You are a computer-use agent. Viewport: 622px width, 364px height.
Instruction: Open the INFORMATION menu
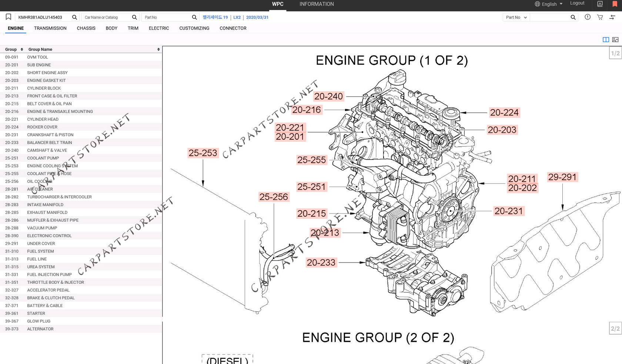[317, 4]
